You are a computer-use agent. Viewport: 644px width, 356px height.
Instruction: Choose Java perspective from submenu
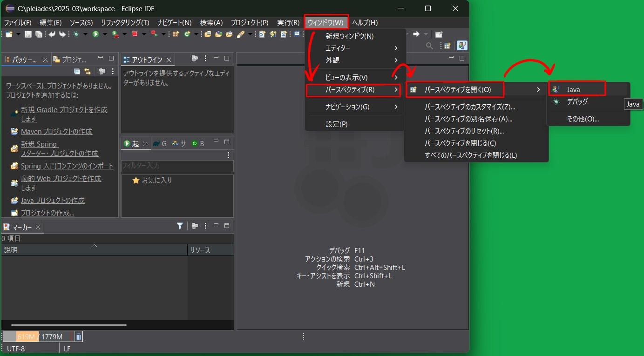(x=589, y=89)
